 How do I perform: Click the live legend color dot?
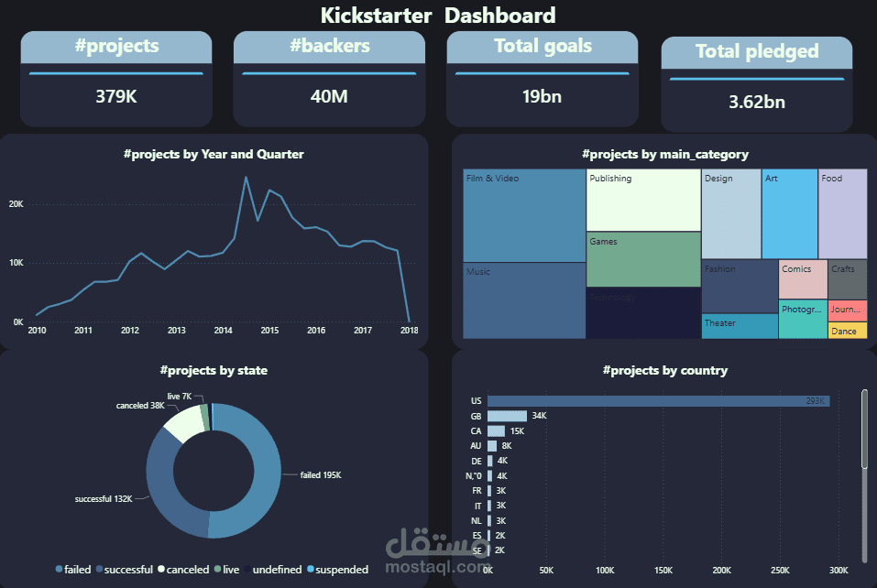(217, 569)
